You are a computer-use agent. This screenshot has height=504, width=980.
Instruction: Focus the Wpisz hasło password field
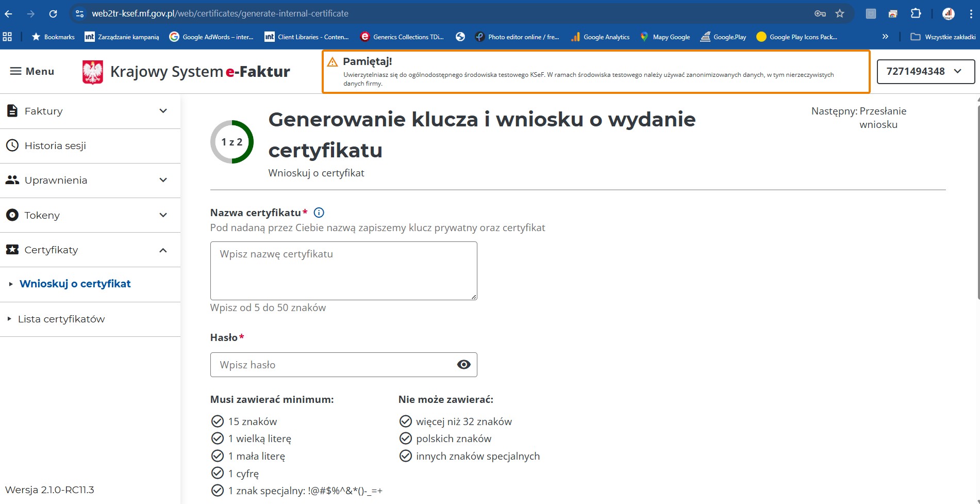point(333,365)
